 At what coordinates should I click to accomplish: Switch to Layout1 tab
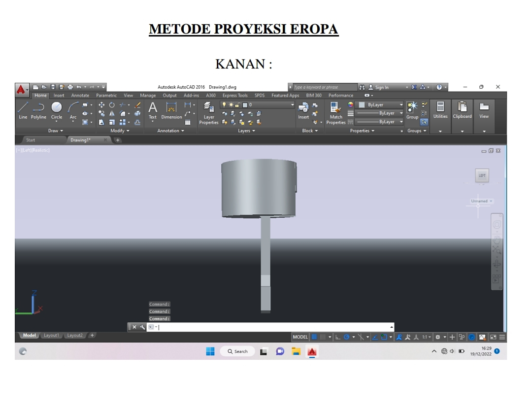51,335
